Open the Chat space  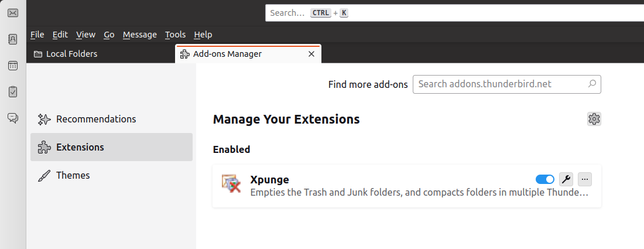[x=13, y=118]
